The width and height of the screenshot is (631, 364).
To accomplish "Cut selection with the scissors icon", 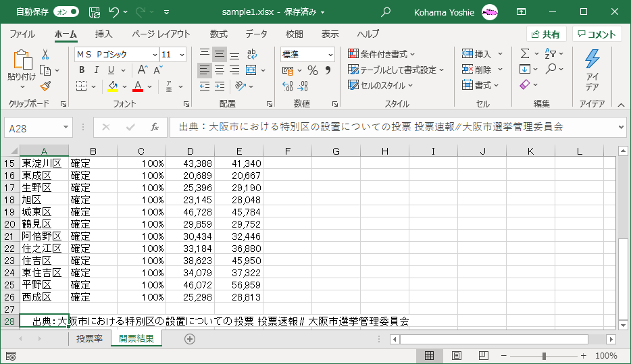I will (x=45, y=54).
